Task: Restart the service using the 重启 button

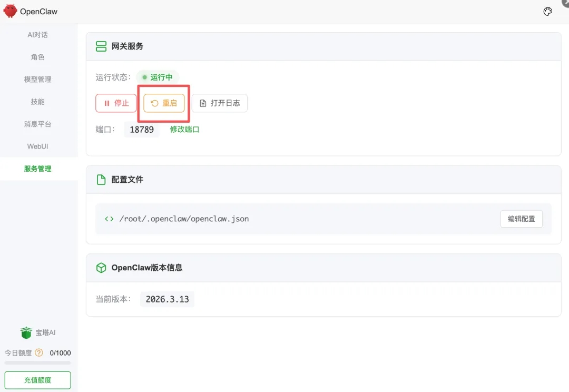Action: point(163,103)
